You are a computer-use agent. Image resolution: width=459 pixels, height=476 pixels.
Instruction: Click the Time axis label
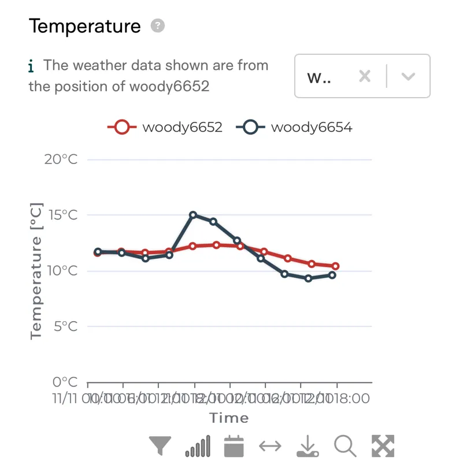tap(229, 418)
